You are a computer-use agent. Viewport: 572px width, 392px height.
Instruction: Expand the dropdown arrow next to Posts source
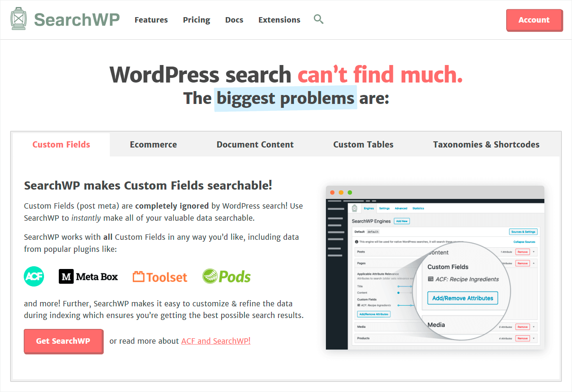pos(534,252)
